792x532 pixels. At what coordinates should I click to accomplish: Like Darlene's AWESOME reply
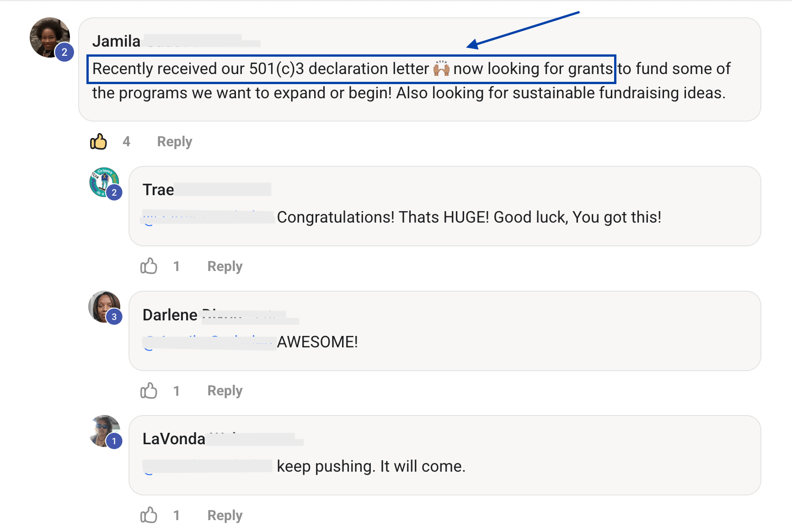pyautogui.click(x=149, y=391)
